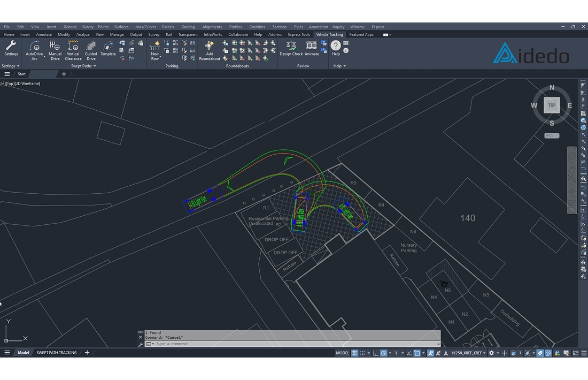588x380 pixels.
Task: Toggle snap mode in status bar
Action: (x=362, y=353)
